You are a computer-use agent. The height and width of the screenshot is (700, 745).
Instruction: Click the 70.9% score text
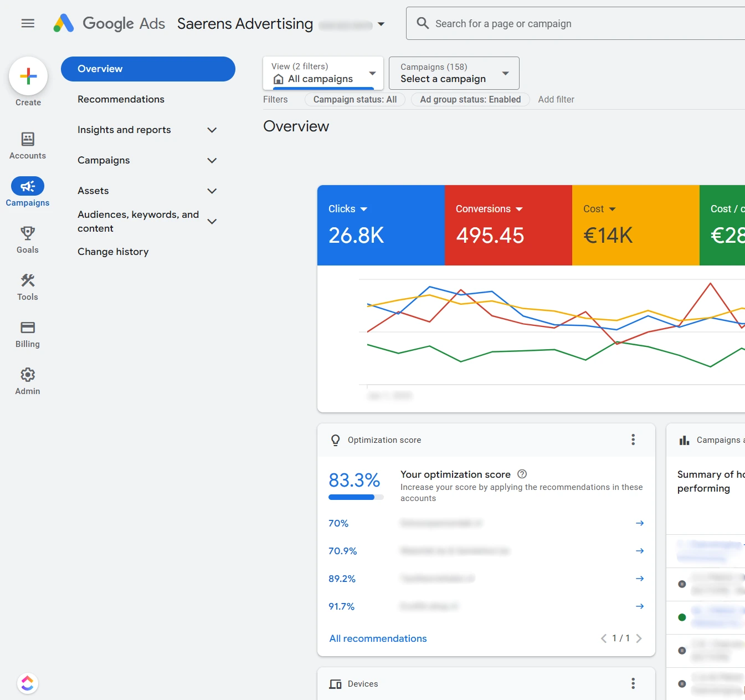coord(342,551)
